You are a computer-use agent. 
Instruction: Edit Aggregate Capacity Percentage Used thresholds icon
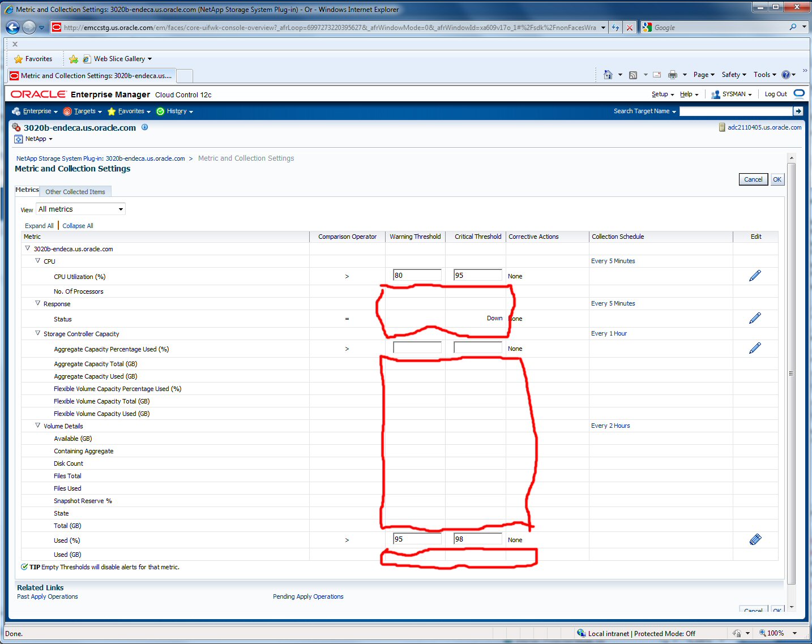755,348
